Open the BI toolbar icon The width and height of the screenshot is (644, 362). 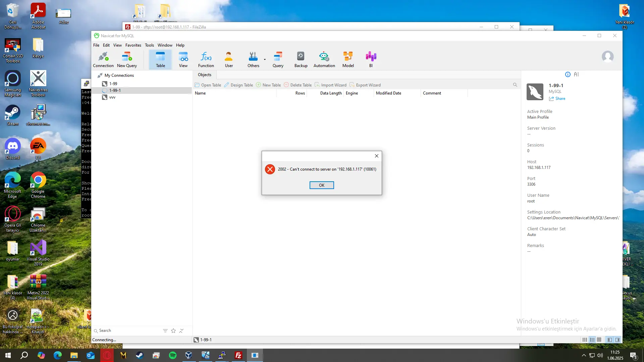point(371,60)
